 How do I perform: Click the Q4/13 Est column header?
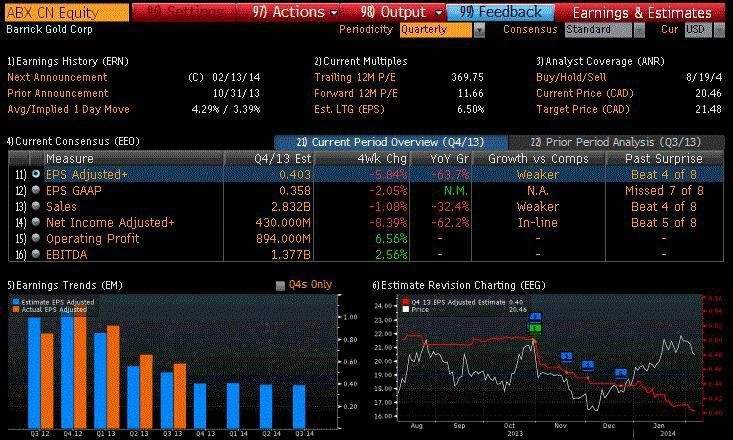(269, 159)
